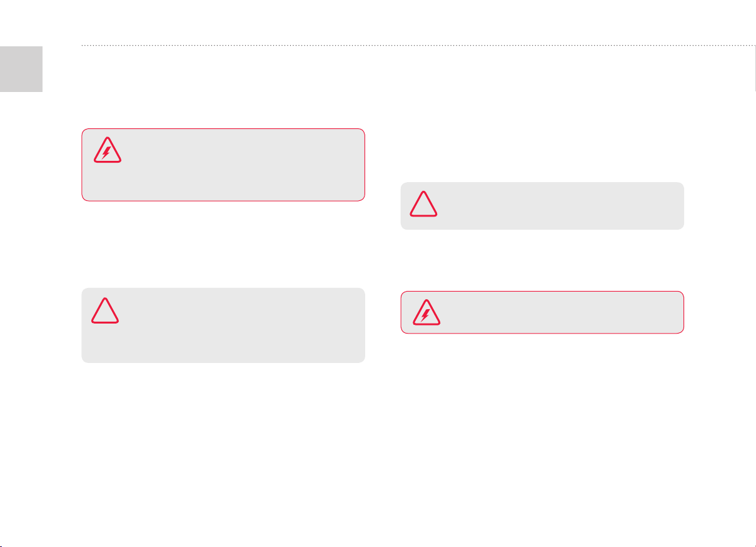
Task: Click inside the large red-outlined warning box, left column
Action: click(223, 165)
